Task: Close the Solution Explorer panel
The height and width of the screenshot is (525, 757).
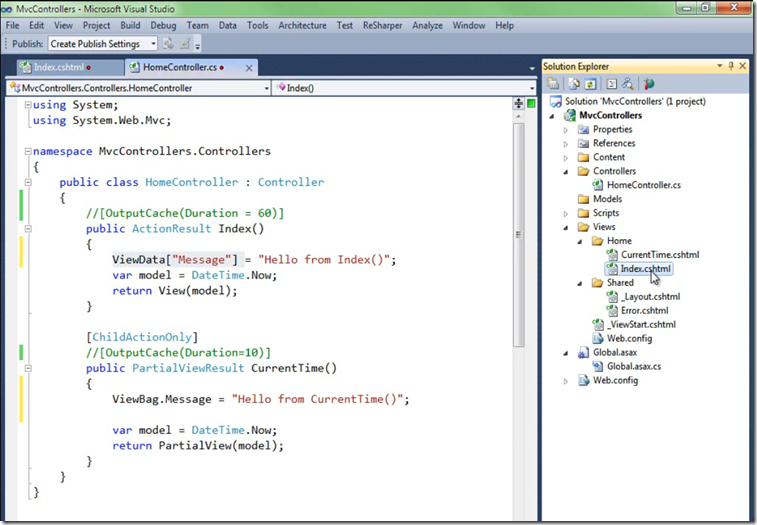Action: [743, 66]
